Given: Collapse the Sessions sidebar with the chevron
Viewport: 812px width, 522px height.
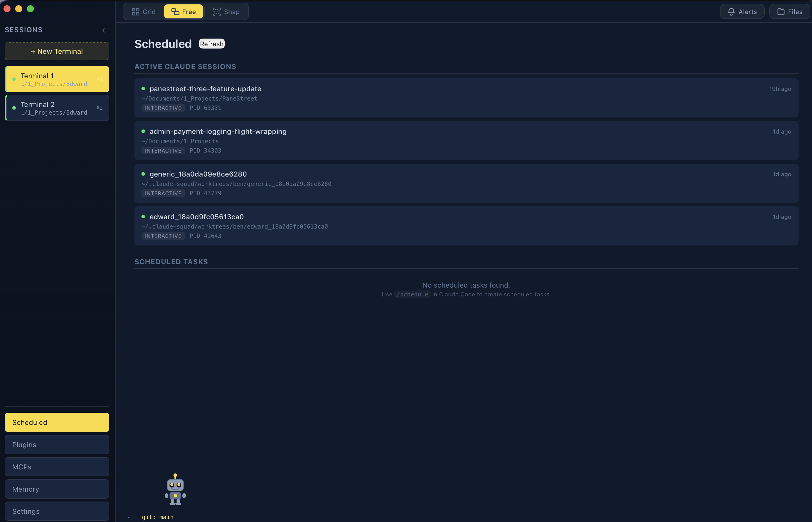Looking at the screenshot, I should click(x=104, y=30).
